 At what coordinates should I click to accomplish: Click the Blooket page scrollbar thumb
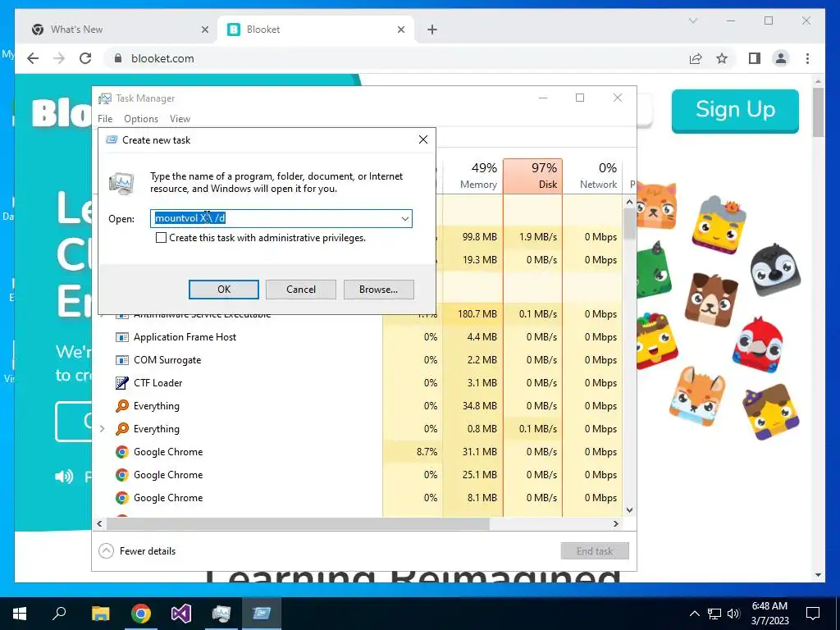point(818,112)
